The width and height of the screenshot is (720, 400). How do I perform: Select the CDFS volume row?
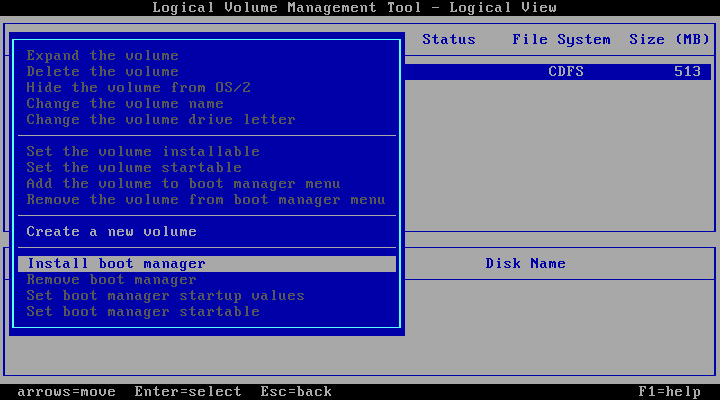tap(558, 72)
